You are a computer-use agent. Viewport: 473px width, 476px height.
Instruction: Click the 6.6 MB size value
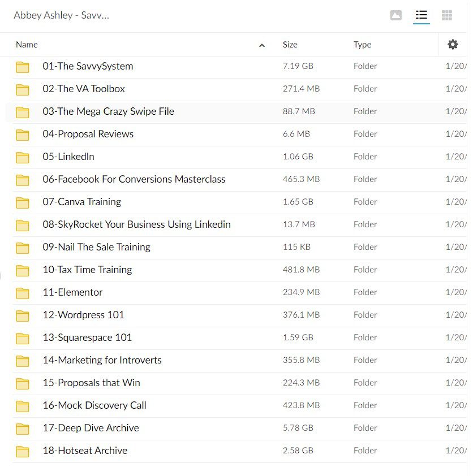[x=296, y=134]
